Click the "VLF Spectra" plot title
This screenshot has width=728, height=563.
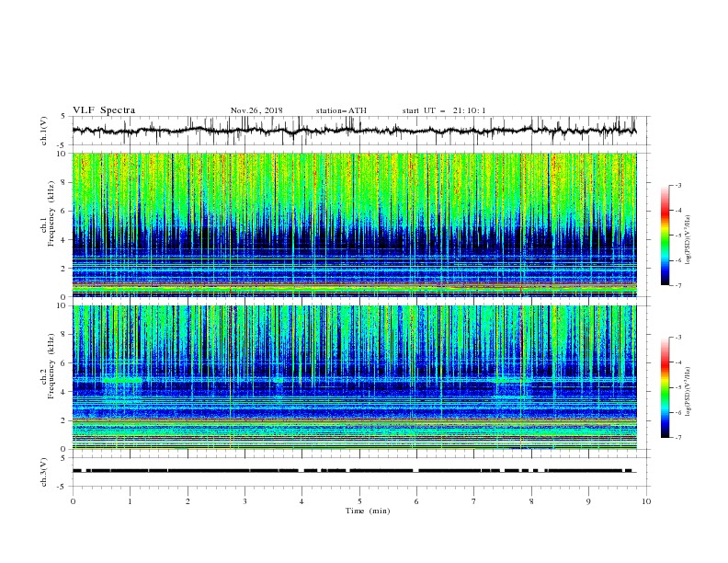click(104, 110)
